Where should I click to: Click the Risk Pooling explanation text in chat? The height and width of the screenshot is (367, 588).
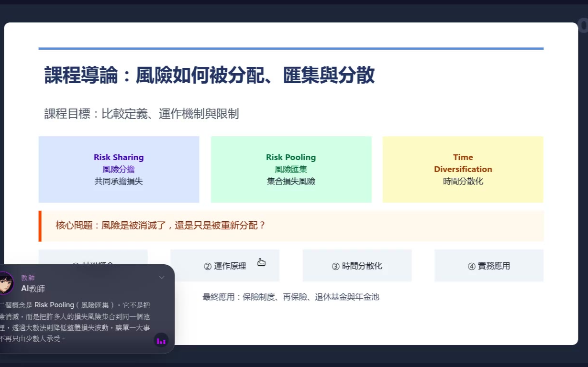[x=75, y=321]
